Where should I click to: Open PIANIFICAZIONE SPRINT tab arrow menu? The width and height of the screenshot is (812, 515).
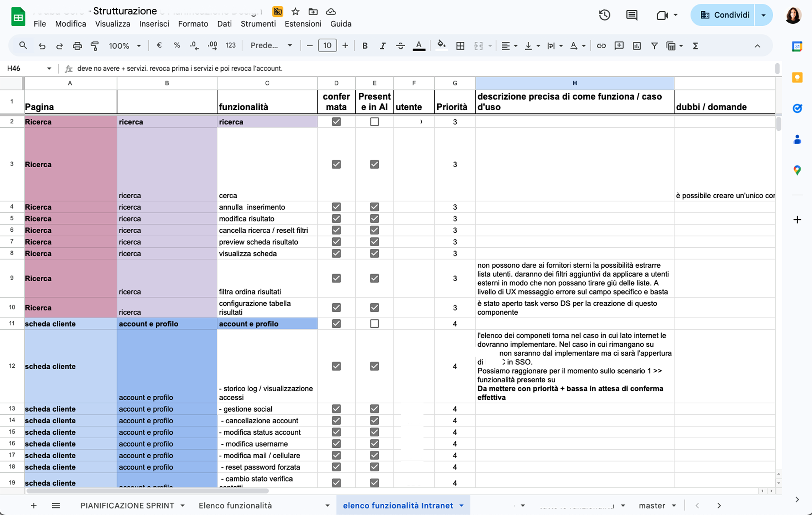[x=183, y=506]
